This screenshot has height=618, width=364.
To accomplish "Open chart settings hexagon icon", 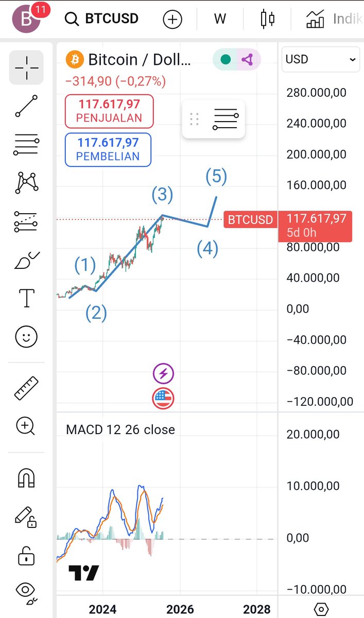I will [x=321, y=610].
